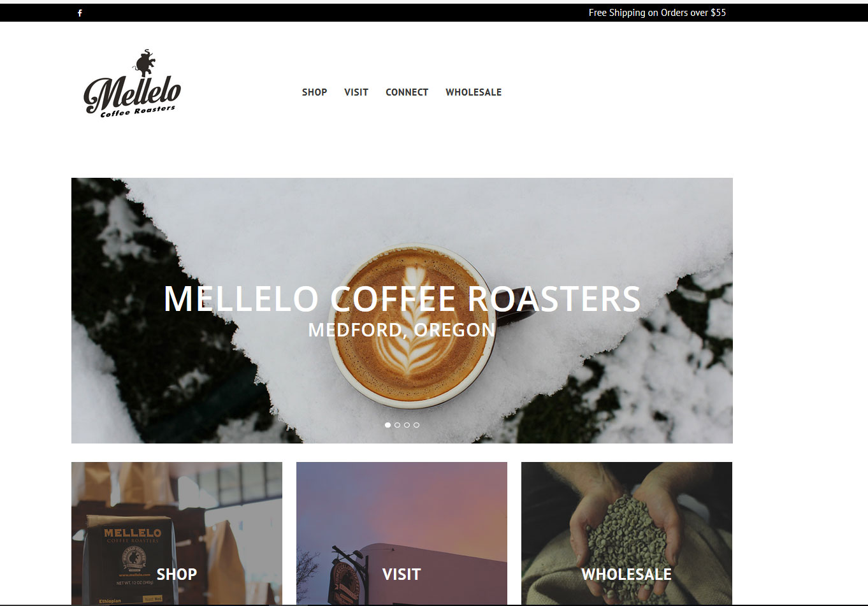This screenshot has height=606, width=868.
Task: Click the Mellelo Coffee Roasters hero heading
Action: click(402, 298)
